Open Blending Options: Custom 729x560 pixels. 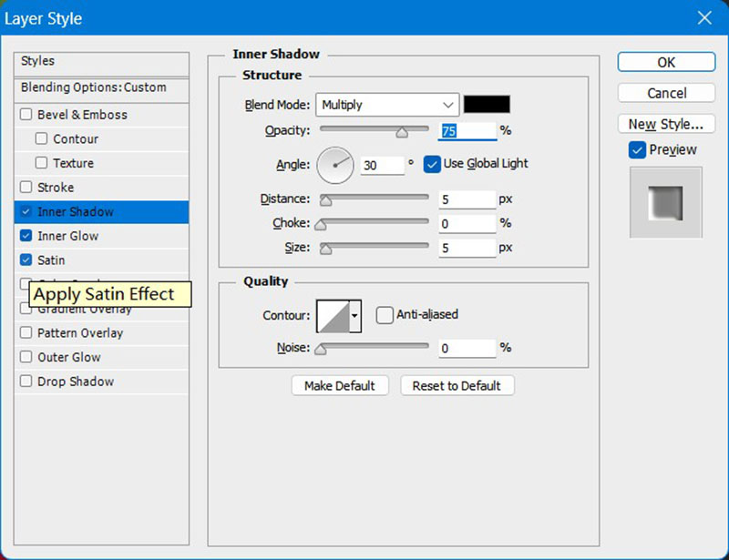(101, 90)
